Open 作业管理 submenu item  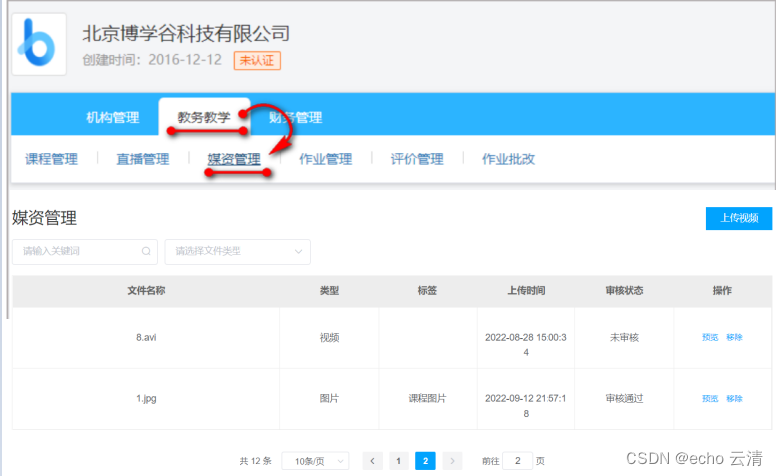(325, 159)
